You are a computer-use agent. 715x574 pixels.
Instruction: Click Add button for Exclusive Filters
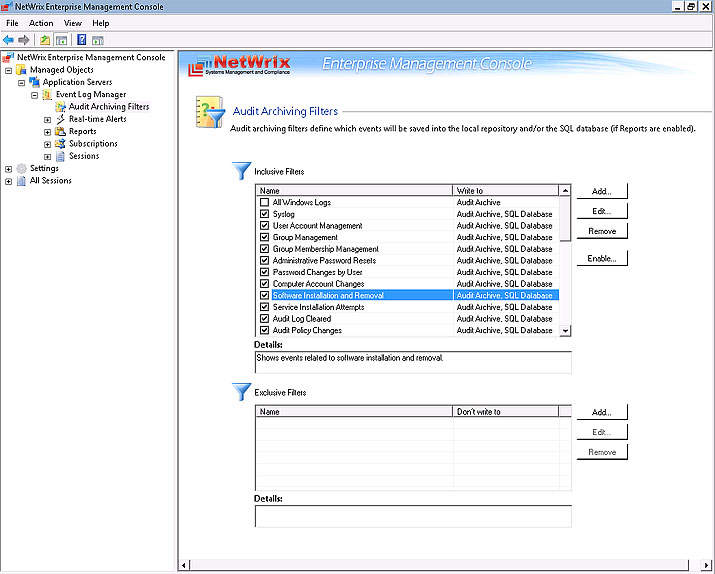602,412
